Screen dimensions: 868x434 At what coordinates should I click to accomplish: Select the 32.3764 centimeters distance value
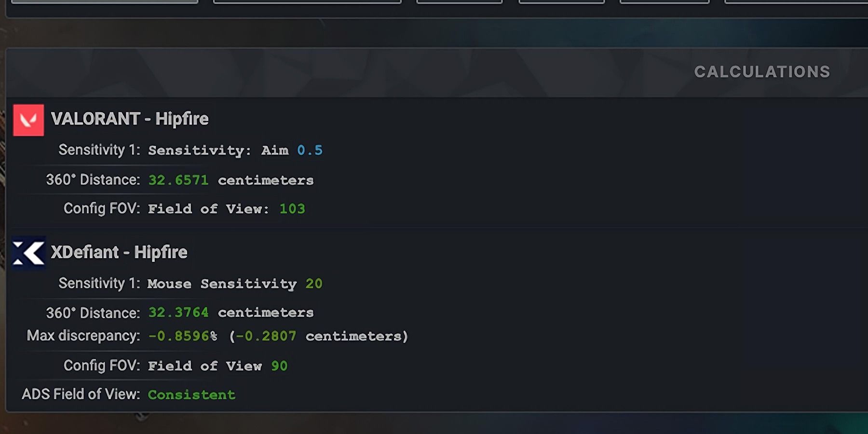pyautogui.click(x=178, y=312)
